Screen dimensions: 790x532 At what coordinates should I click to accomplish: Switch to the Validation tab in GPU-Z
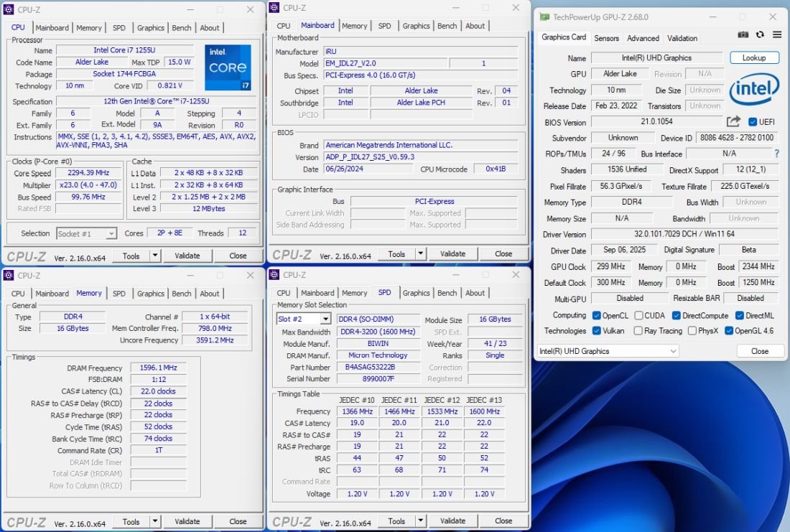[682, 38]
